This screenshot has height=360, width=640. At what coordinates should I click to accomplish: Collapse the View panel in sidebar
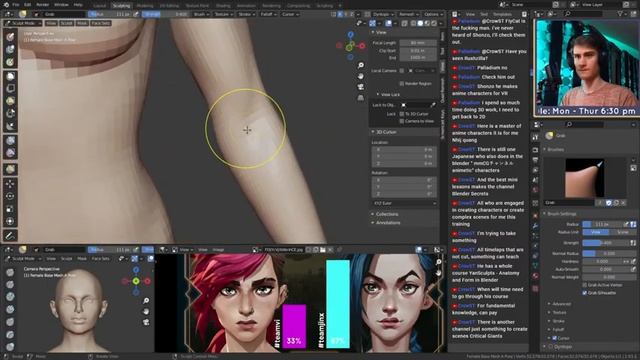click(x=380, y=32)
